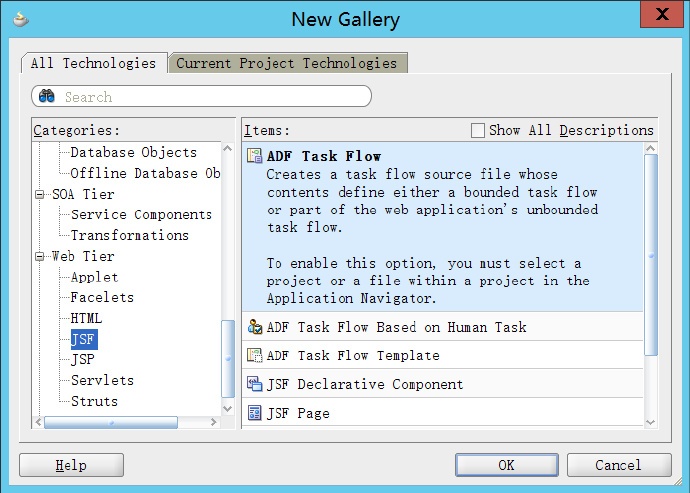This screenshot has width=690, height=493.
Task: Confirm with the OK button
Action: pos(506,465)
